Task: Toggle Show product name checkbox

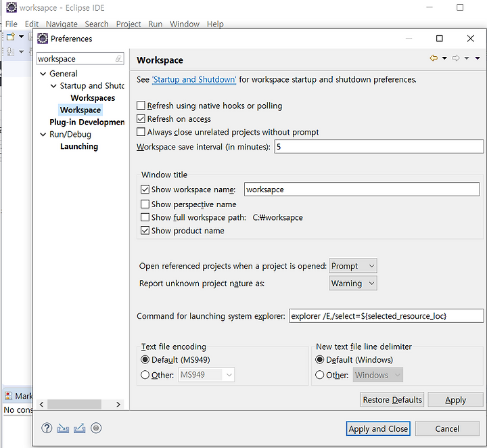Action: pyautogui.click(x=145, y=231)
